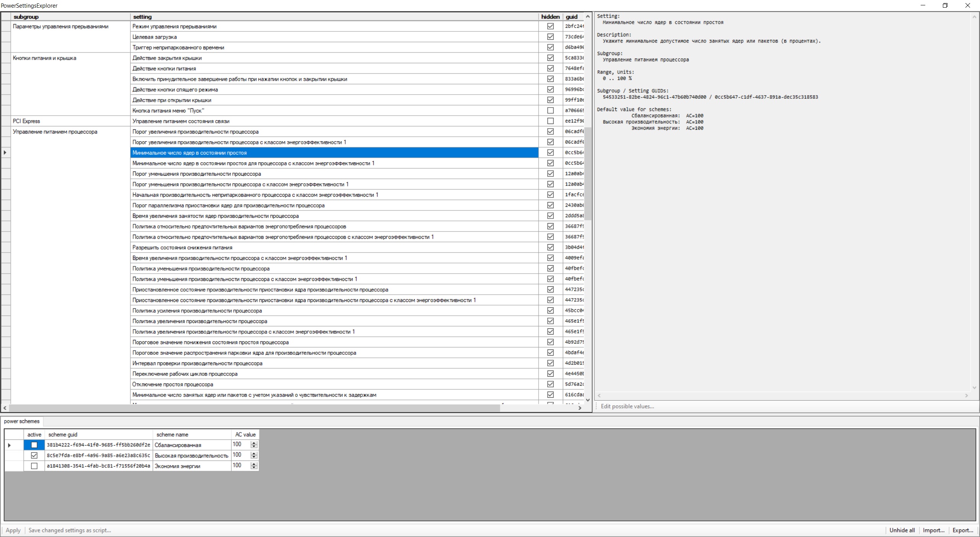The height and width of the screenshot is (537, 980).
Task: Click the Export... button
Action: [962, 530]
